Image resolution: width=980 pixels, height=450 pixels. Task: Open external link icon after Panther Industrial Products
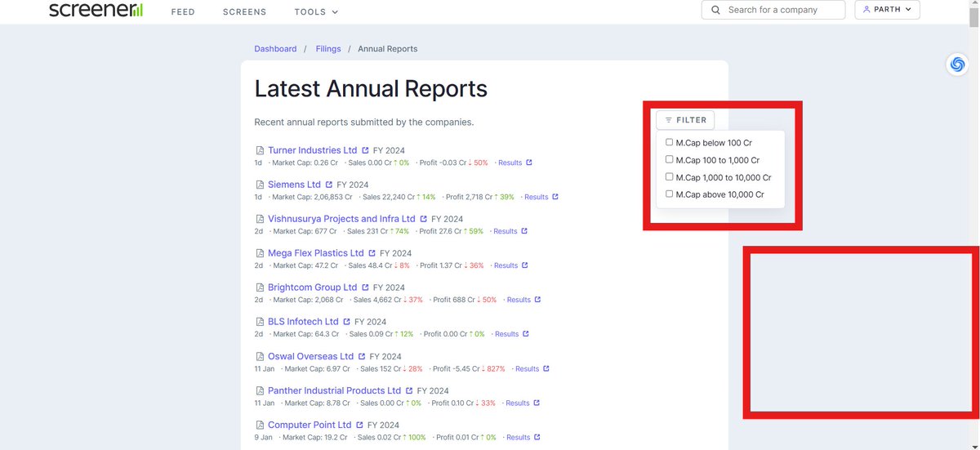[409, 390]
